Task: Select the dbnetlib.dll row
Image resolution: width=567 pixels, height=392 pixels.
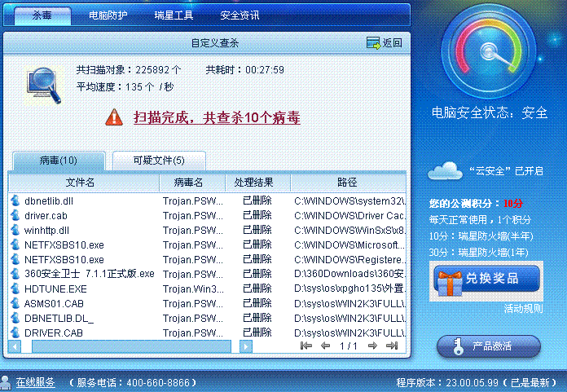Action: coord(207,201)
